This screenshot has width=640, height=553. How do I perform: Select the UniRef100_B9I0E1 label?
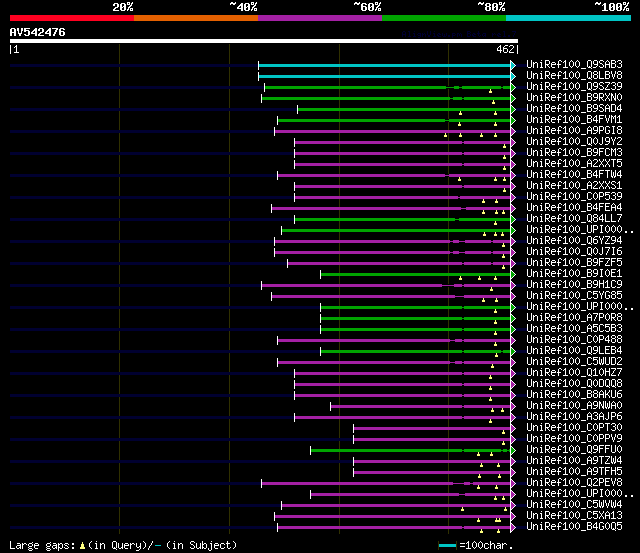tap(574, 274)
